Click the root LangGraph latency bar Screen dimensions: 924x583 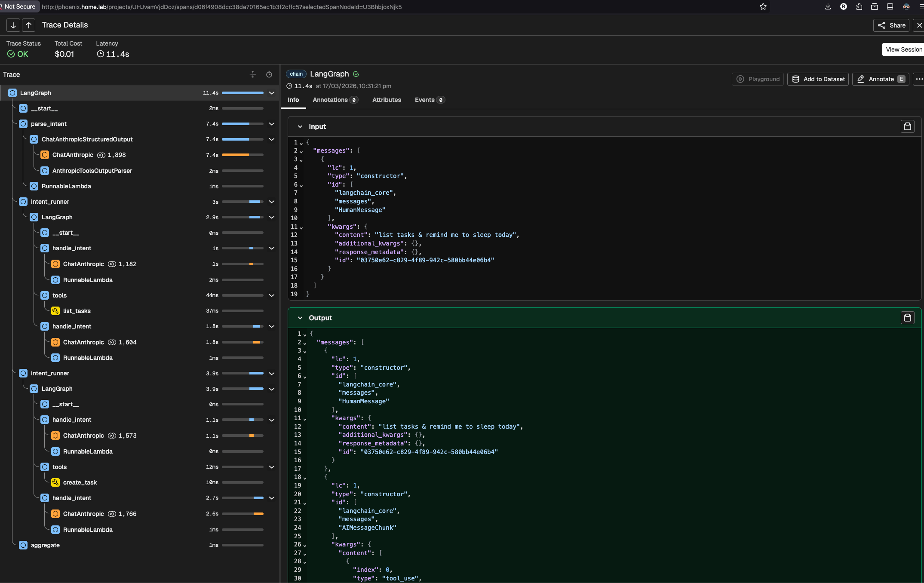(x=243, y=93)
